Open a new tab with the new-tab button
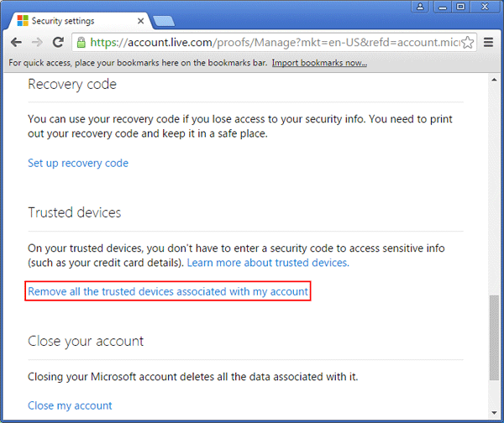Image resolution: width=504 pixels, height=423 pixels. [x=163, y=20]
